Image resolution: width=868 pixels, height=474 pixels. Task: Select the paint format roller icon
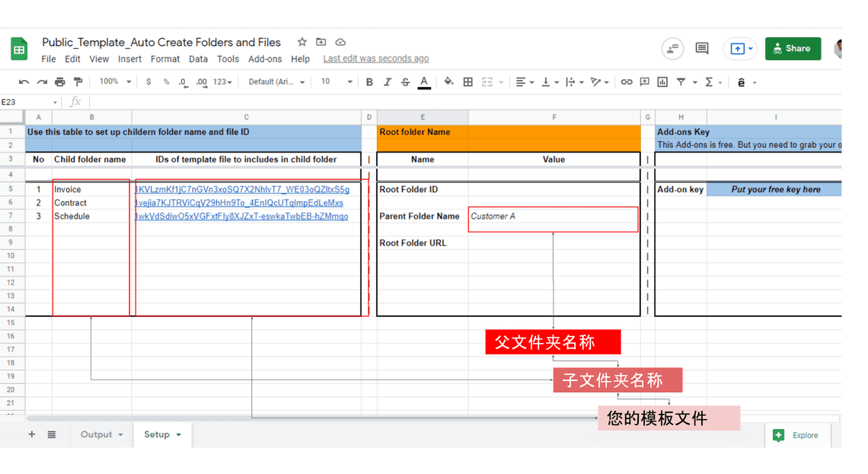click(x=78, y=82)
